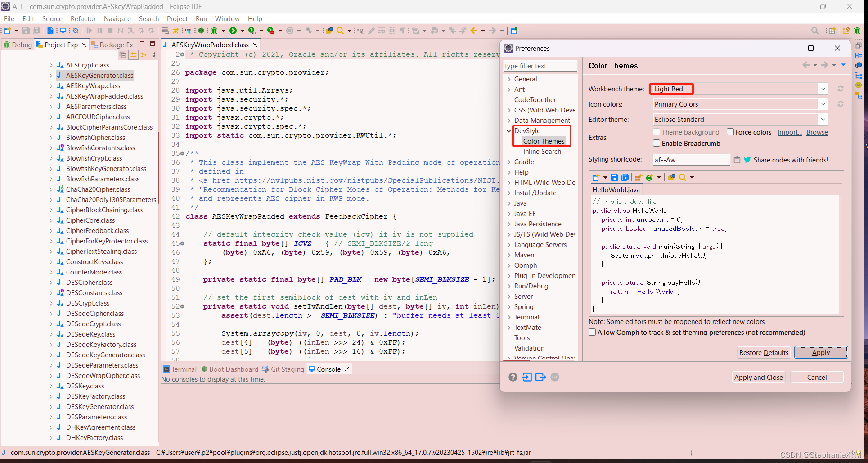Click the Quick Access search icon top right
This screenshot has height=463, width=868.
click(815, 31)
